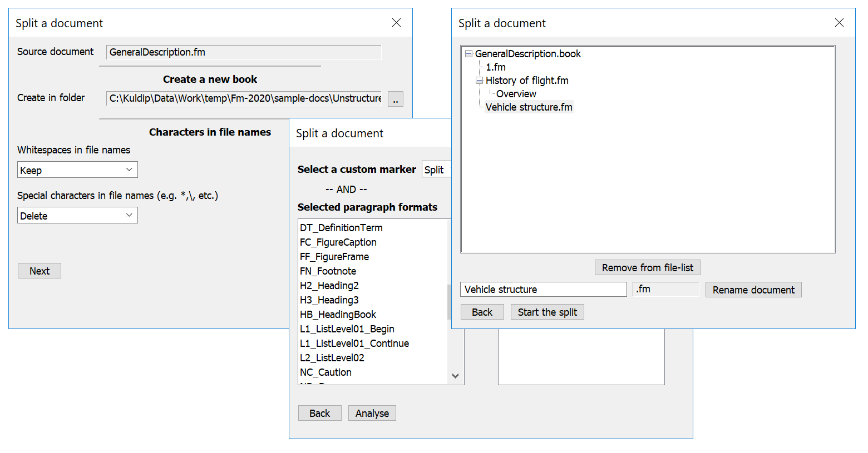Select the NC_Caution paragraph format
This screenshot has width=868, height=453.
point(325,372)
